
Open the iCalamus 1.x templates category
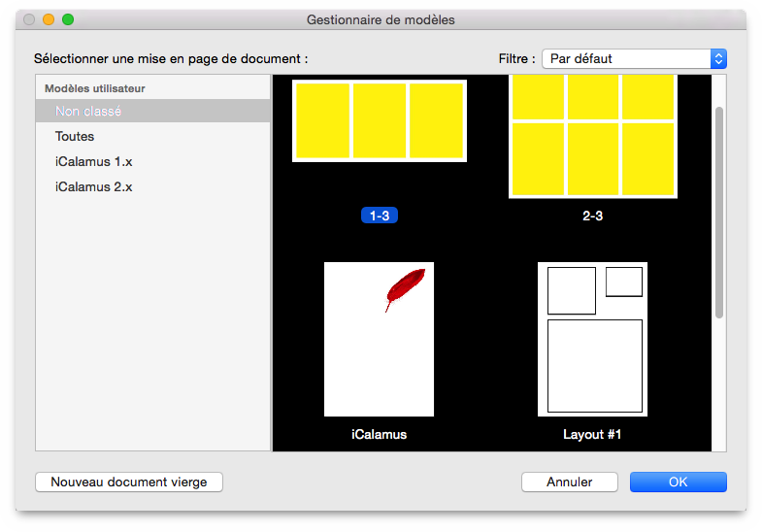coord(152,161)
